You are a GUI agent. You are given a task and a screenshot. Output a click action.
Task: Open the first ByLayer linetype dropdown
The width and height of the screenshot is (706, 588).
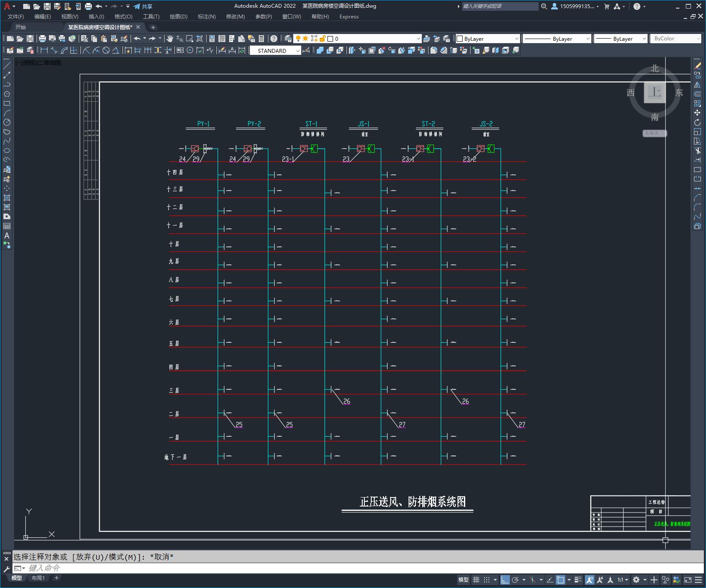coord(558,39)
